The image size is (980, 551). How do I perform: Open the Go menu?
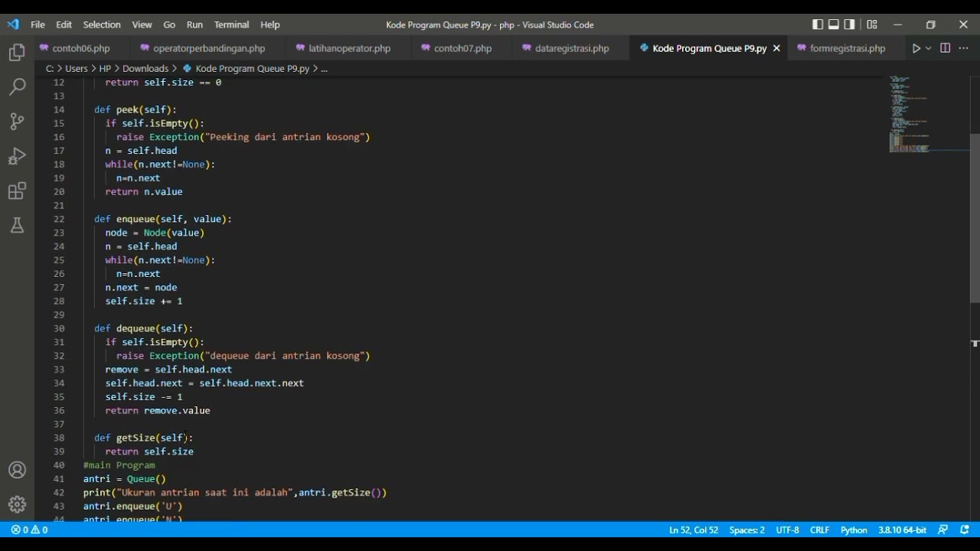(169, 24)
